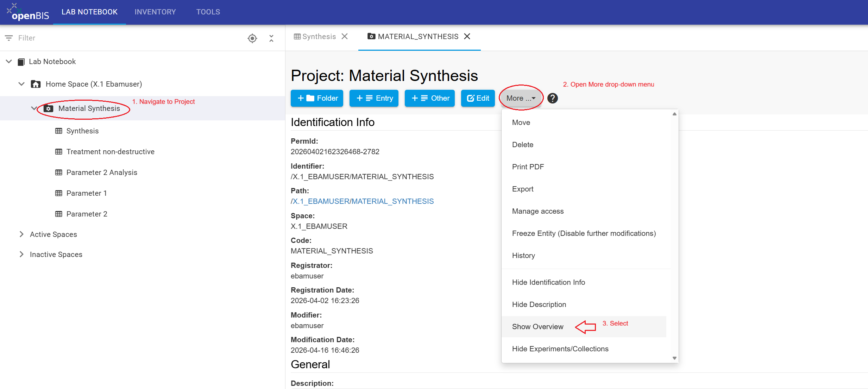Choose Freeze Entity menu option

click(x=584, y=233)
